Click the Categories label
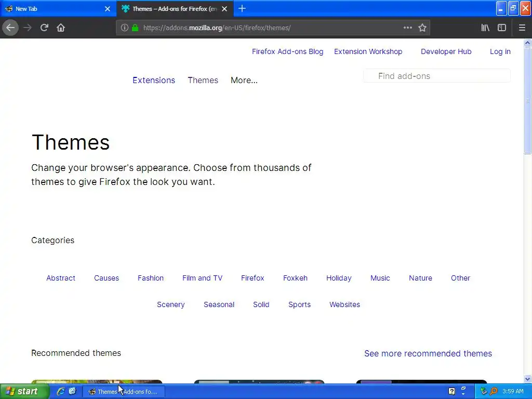Screen dimensions: 532x399 tap(52, 240)
